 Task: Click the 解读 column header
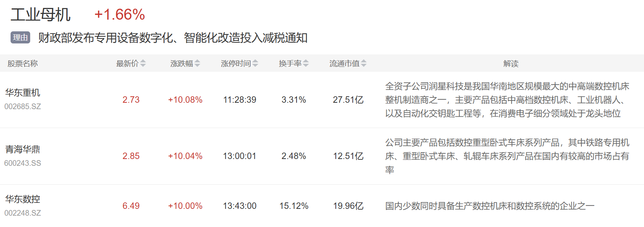click(x=511, y=63)
